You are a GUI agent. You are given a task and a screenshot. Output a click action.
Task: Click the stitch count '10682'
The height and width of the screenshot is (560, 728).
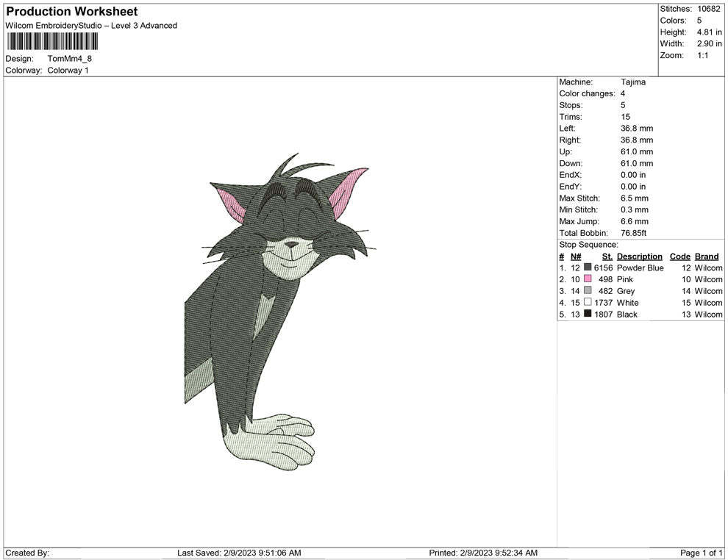tap(708, 9)
